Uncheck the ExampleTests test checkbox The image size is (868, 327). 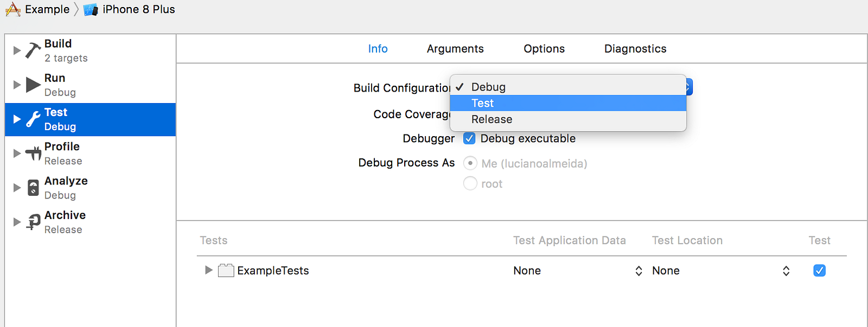pyautogui.click(x=819, y=271)
